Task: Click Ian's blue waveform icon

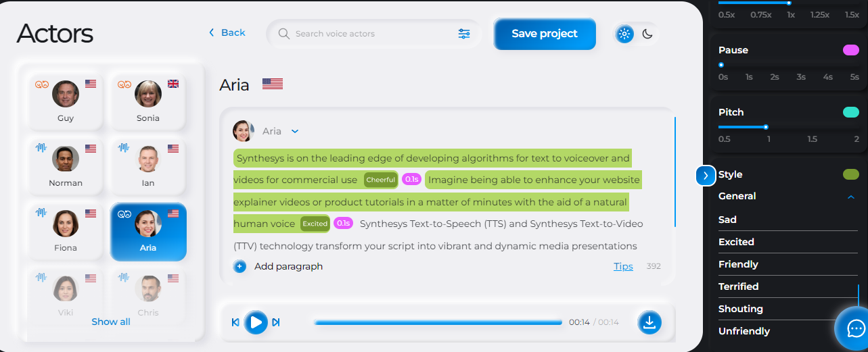Action: point(124,148)
